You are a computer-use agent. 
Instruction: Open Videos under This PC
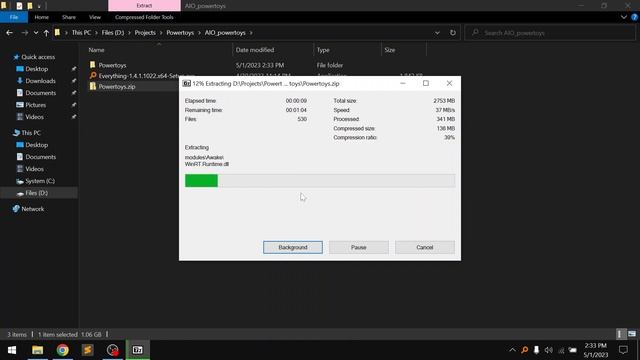(34, 169)
